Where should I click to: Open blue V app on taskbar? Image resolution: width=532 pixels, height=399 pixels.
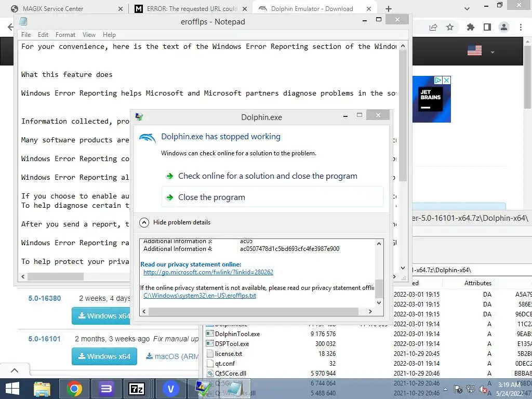click(170, 389)
